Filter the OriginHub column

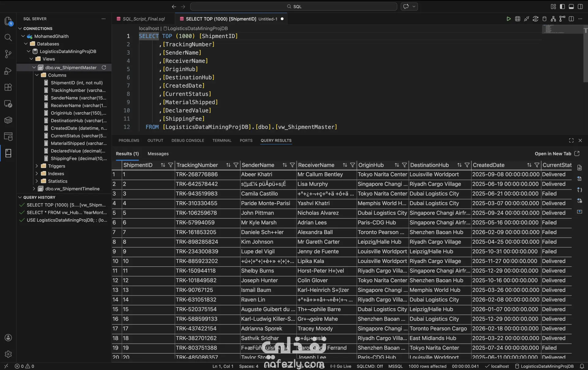(405, 165)
